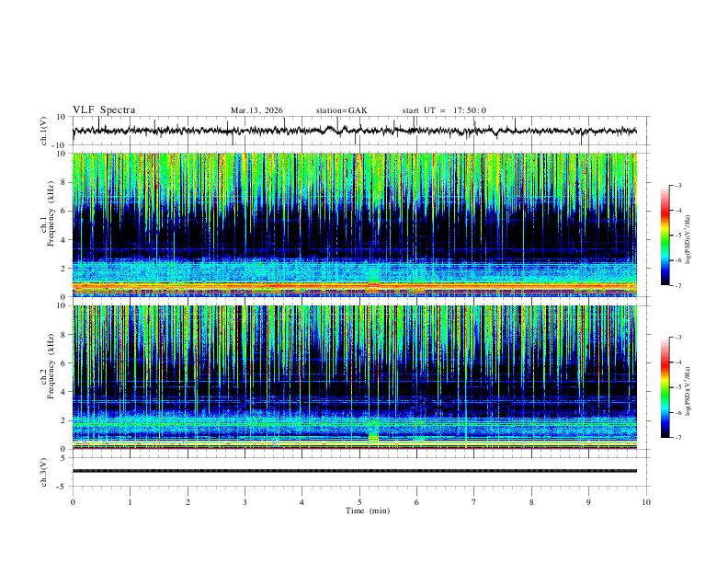This screenshot has height=563, width=728.
Task: Click the ch.3 flat black signal band
Action: (354, 471)
